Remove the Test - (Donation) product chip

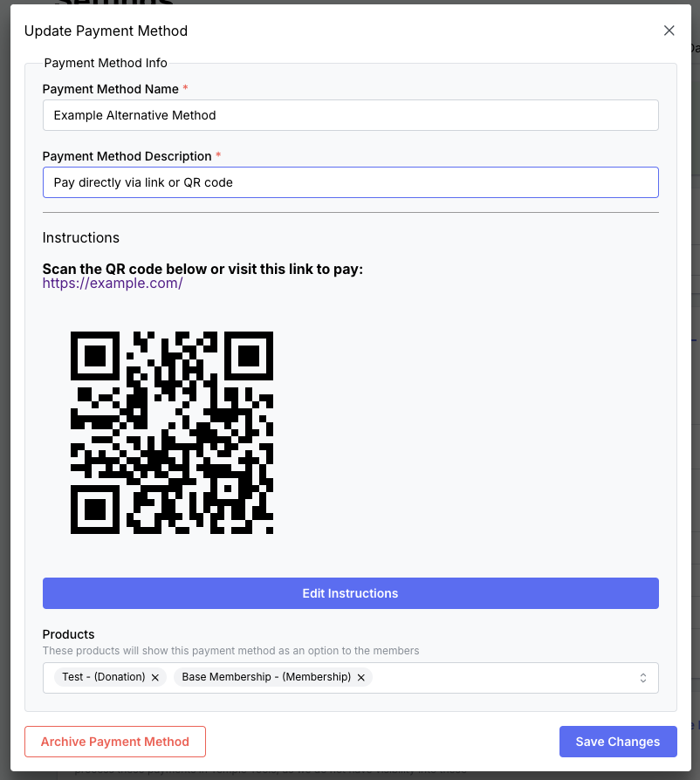click(x=154, y=677)
